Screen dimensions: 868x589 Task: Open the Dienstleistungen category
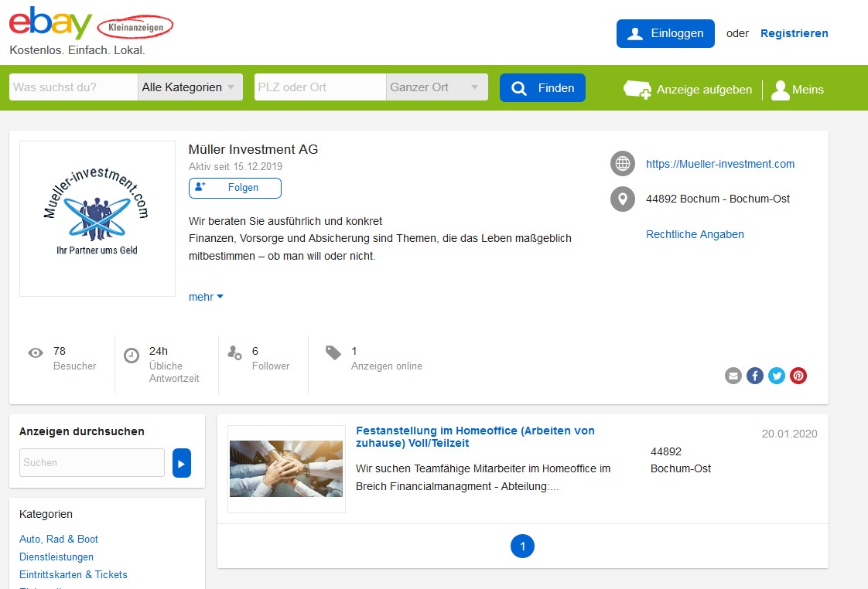[56, 557]
